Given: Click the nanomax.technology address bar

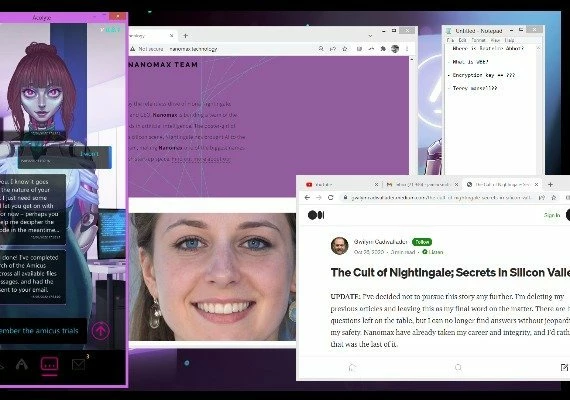Looking at the screenshot, I should pos(193,49).
